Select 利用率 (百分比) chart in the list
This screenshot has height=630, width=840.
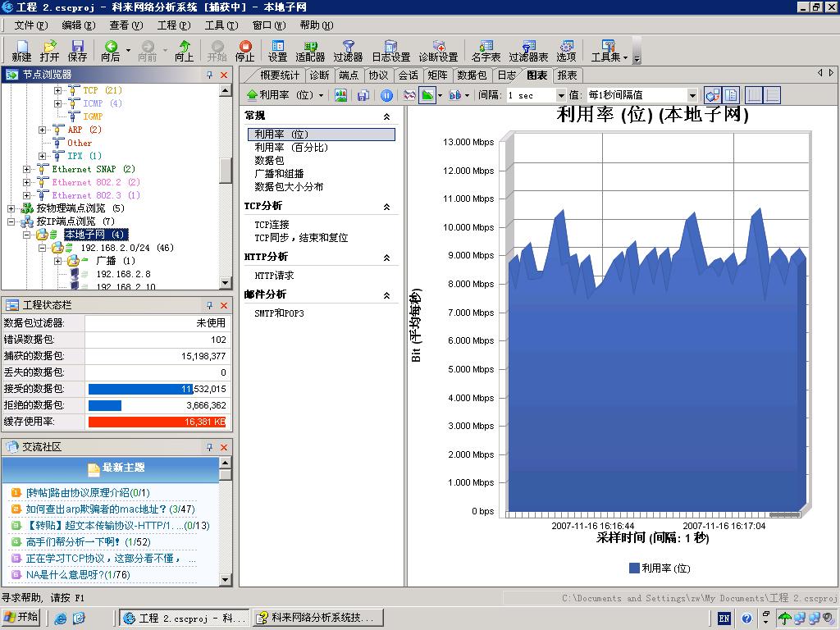[290, 148]
